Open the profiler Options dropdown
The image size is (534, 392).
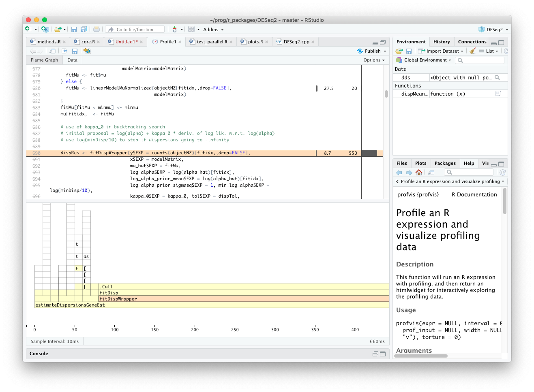(374, 60)
